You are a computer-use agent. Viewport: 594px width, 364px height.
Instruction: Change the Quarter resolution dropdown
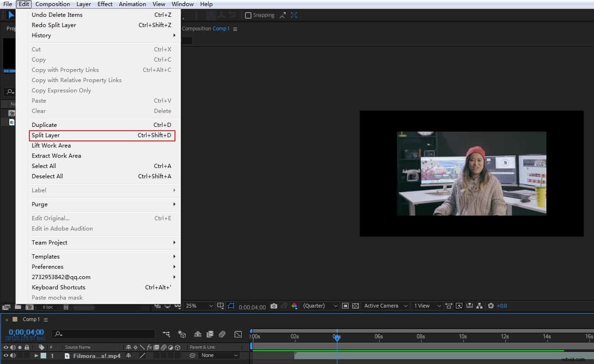coord(320,306)
